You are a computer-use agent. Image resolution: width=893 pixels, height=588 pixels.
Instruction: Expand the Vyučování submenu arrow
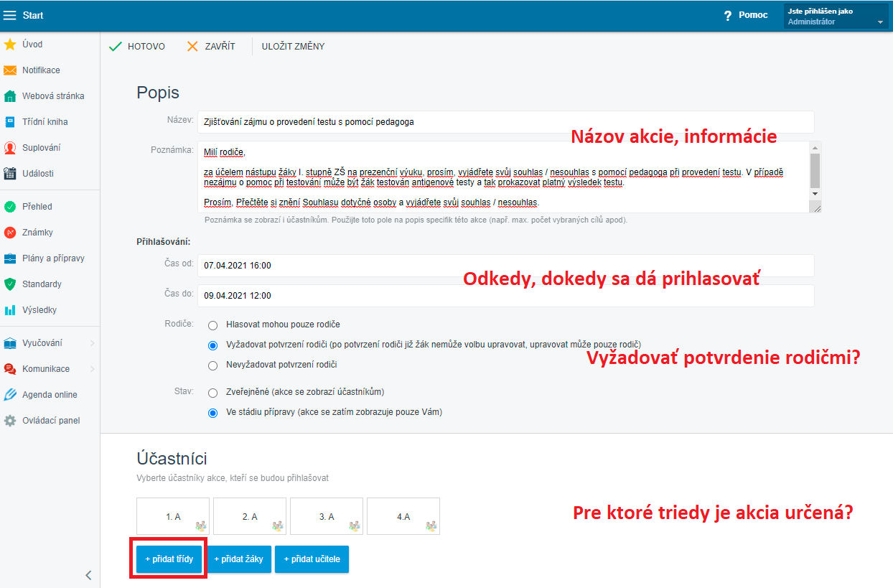(93, 344)
